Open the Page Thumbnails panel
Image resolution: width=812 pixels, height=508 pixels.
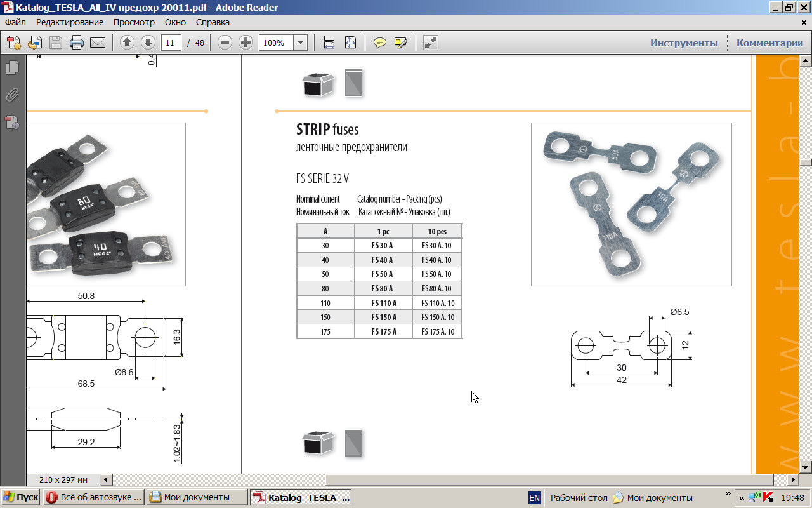pos(12,68)
